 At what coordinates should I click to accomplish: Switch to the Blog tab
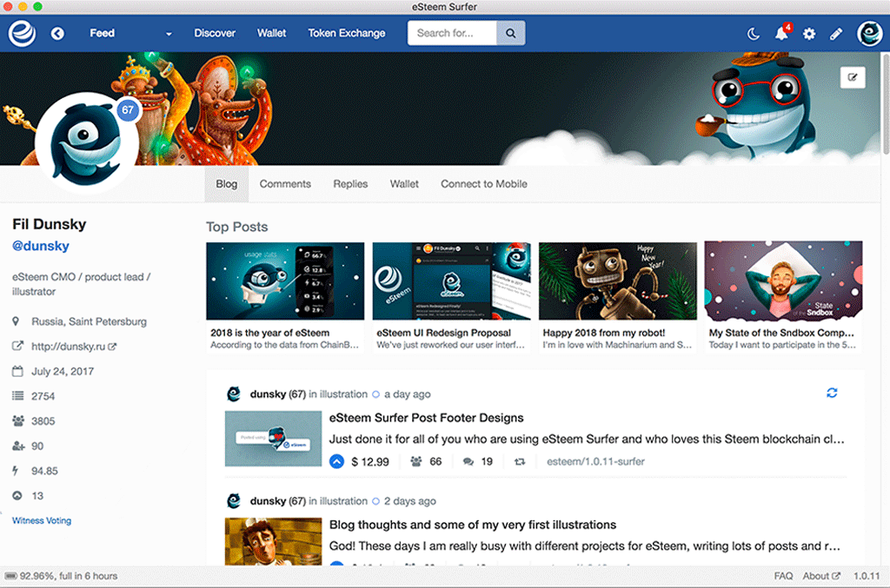227,184
